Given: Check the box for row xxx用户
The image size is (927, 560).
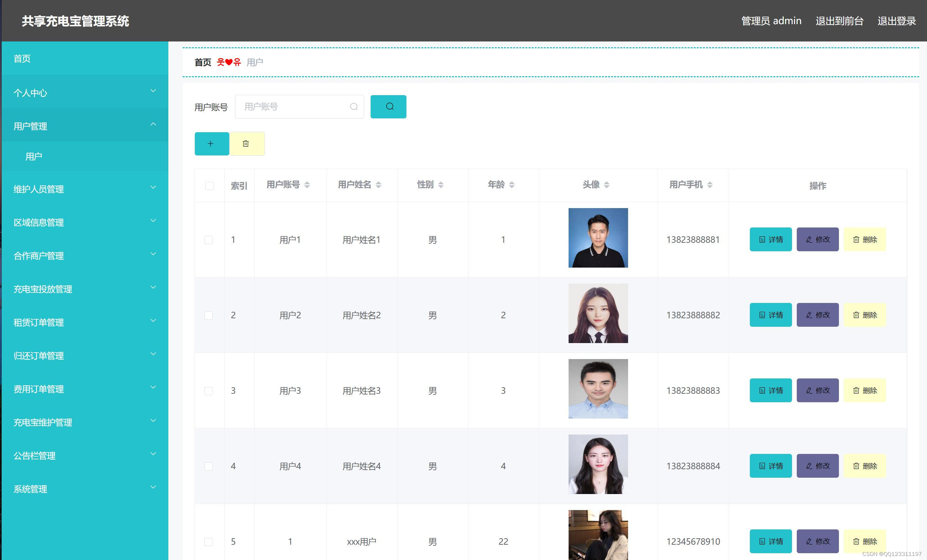Looking at the screenshot, I should (208, 542).
